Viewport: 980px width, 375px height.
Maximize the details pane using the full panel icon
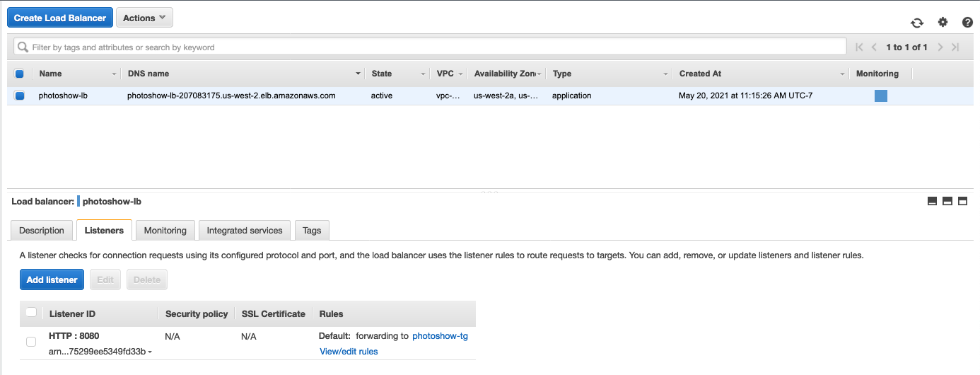962,202
